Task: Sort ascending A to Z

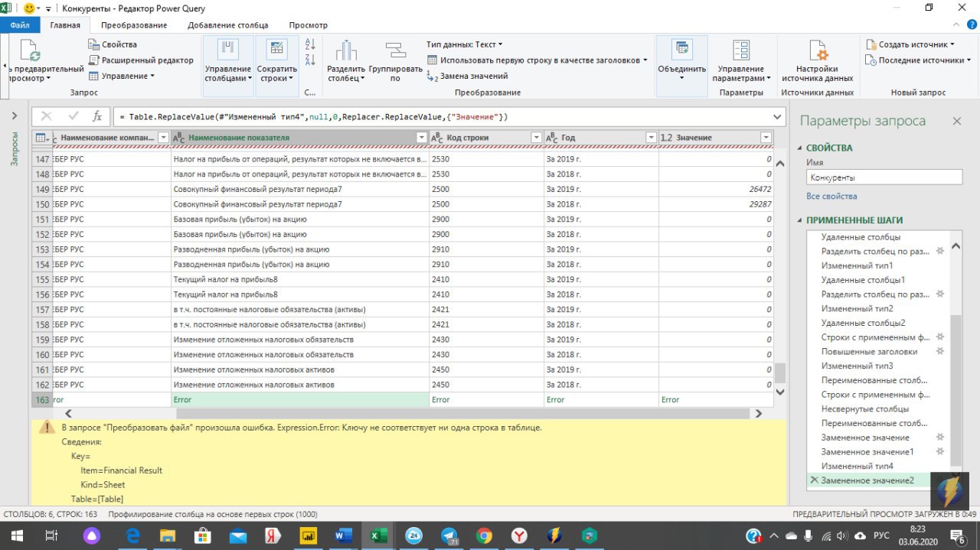Action: pos(310,44)
